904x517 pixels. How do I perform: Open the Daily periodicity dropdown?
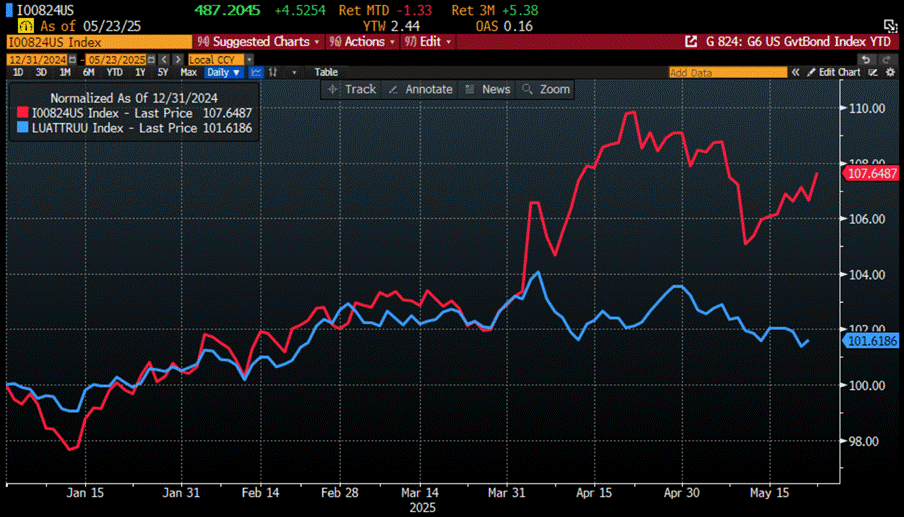224,72
